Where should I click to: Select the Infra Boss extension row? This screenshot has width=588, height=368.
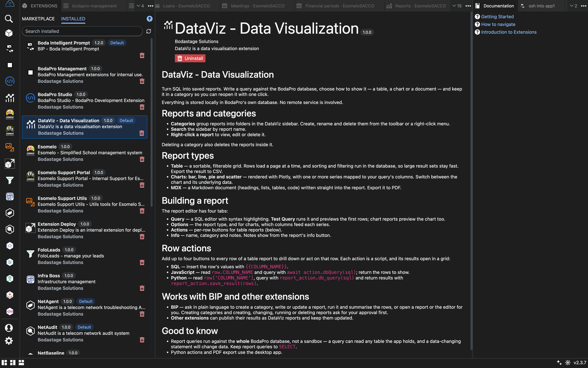point(85,282)
